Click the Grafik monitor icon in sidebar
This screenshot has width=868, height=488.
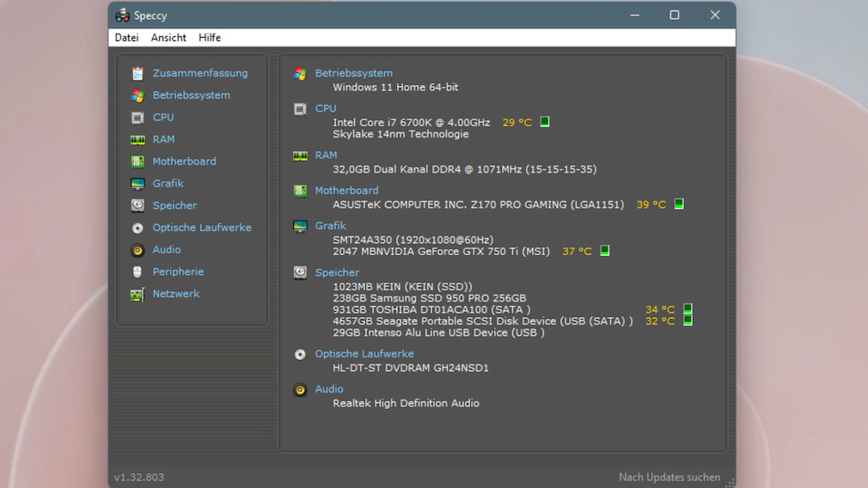click(x=138, y=184)
